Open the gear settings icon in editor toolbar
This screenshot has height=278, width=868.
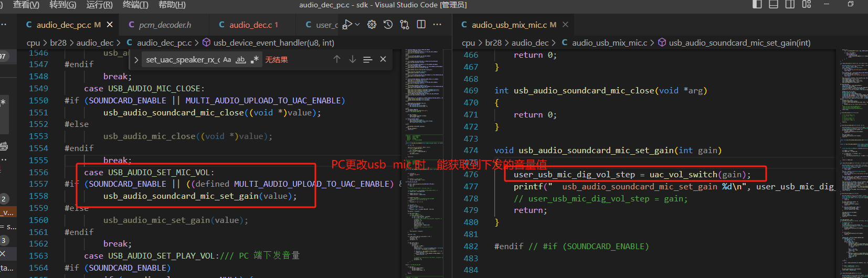coord(372,25)
